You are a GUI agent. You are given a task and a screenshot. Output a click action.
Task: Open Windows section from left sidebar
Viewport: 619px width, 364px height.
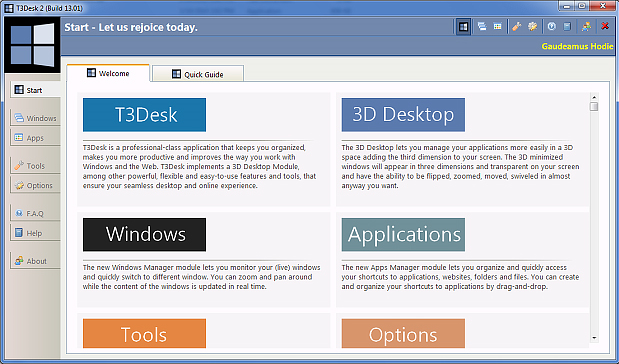(x=35, y=118)
